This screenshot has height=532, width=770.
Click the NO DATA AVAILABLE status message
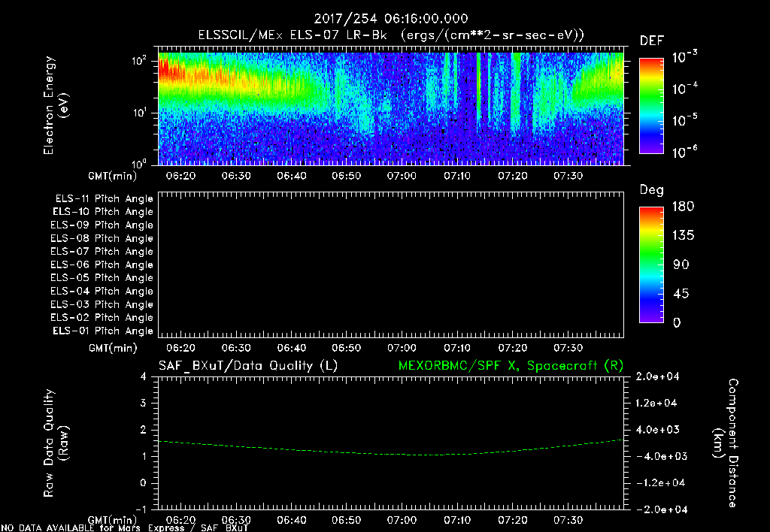pos(125,527)
